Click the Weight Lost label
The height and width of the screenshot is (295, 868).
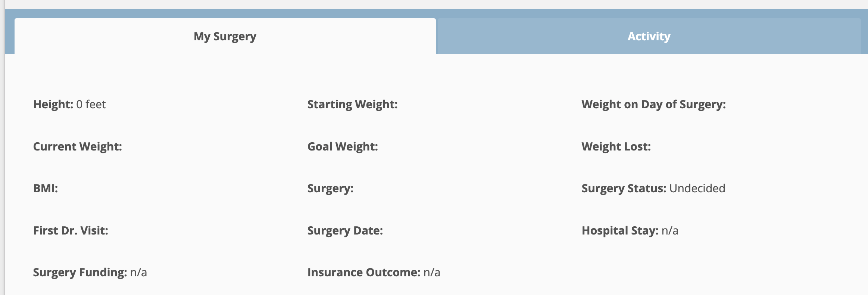coord(616,147)
